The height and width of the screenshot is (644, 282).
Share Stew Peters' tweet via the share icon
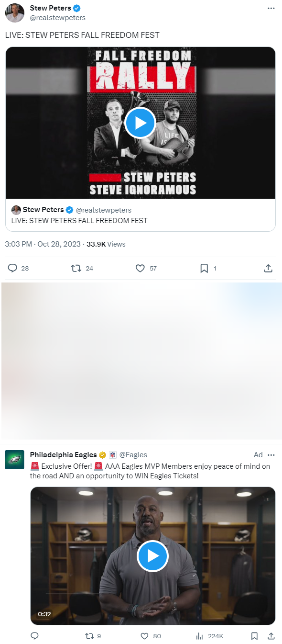point(268,268)
